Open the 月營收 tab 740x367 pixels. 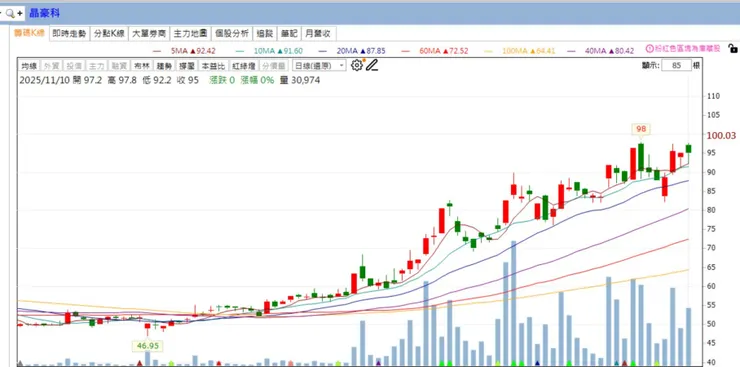[319, 33]
